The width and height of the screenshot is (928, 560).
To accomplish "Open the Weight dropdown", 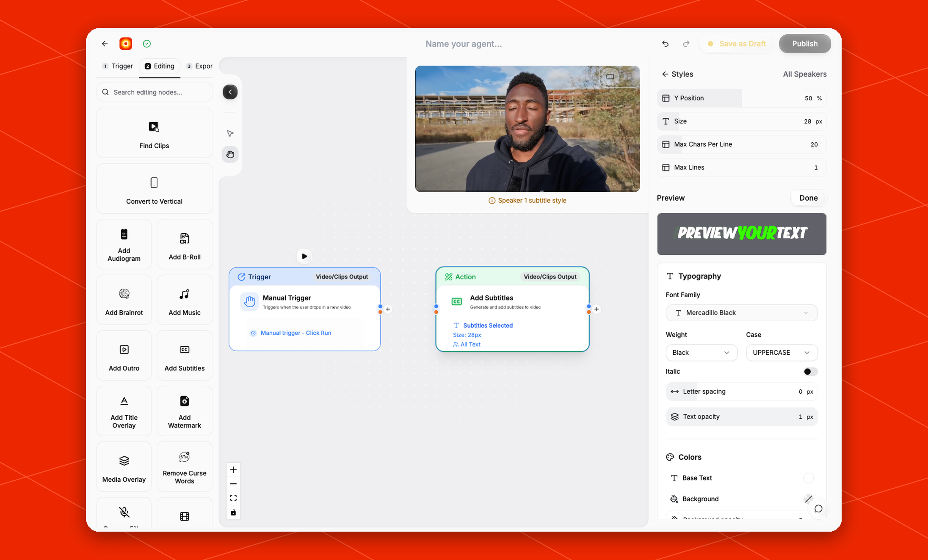I will tap(701, 353).
